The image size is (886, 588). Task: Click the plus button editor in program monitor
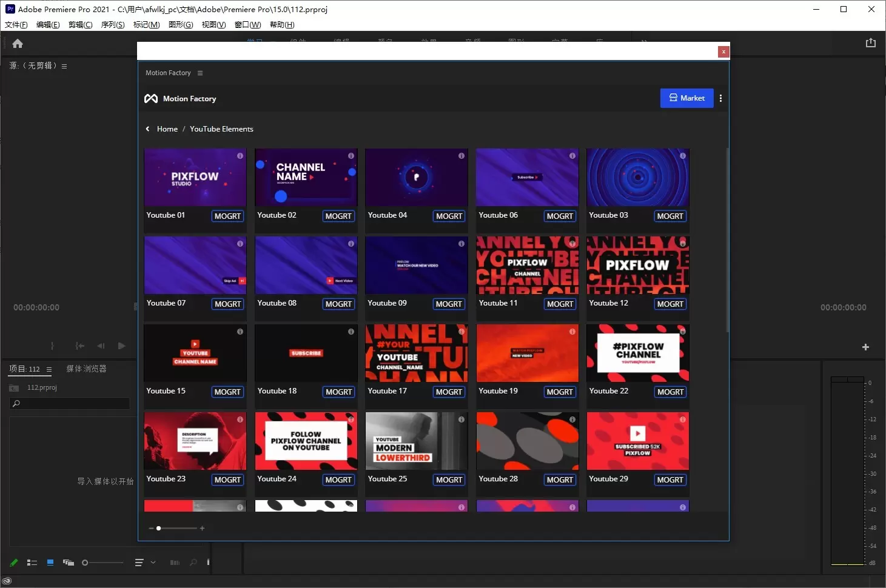click(865, 347)
